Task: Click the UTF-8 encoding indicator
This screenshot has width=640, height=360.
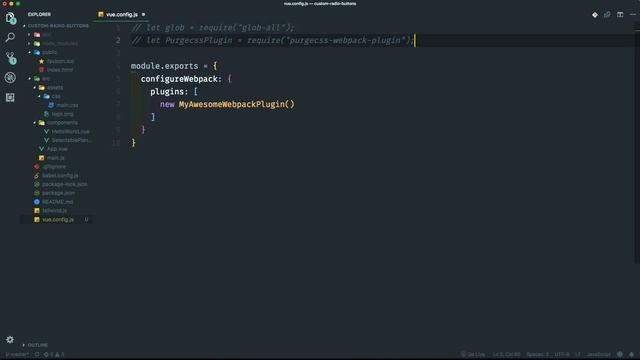Action: click(562, 354)
